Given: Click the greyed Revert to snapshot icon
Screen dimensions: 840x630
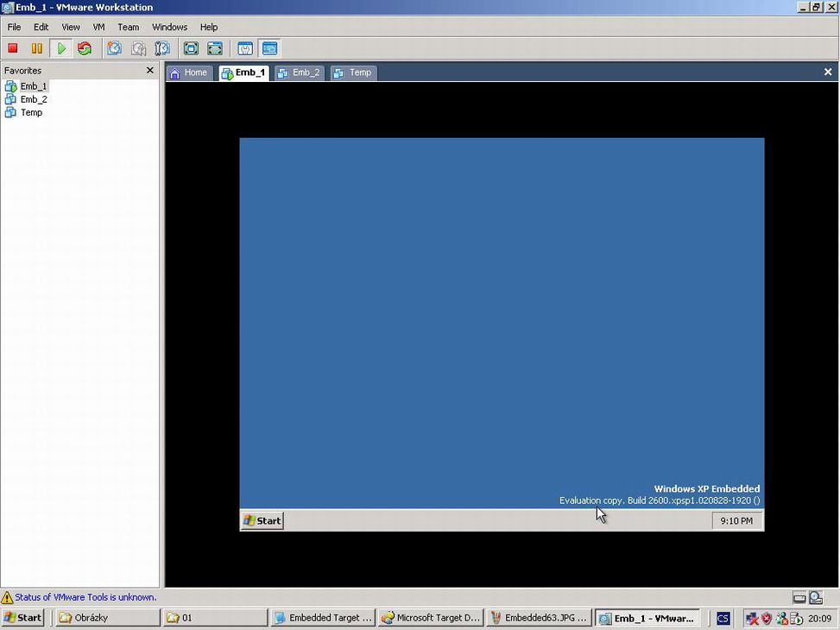Looking at the screenshot, I should click(x=138, y=48).
